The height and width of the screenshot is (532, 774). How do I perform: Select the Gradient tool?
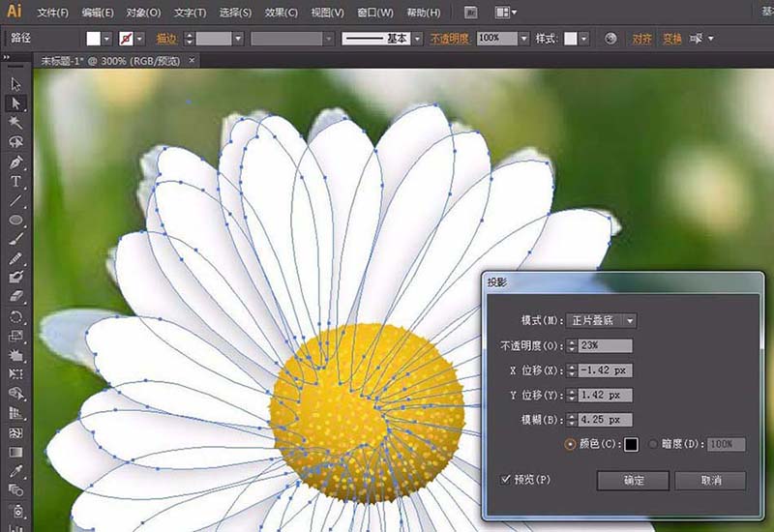[15, 452]
